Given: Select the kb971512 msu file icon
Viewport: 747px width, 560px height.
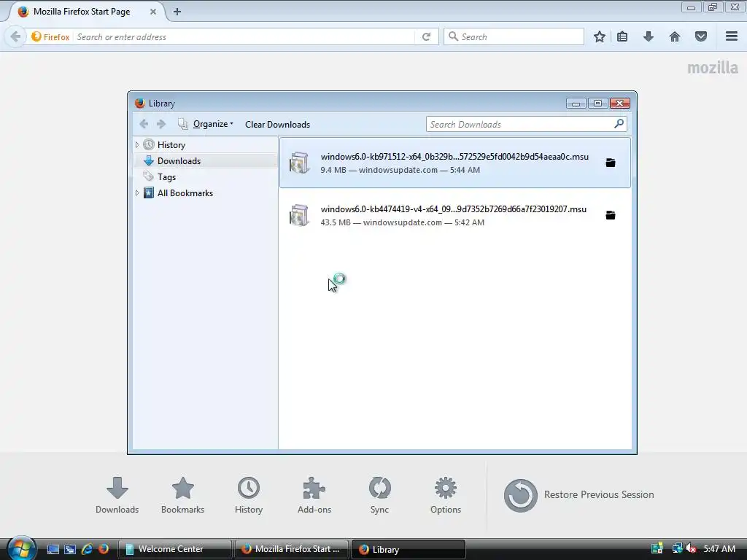Looking at the screenshot, I should pos(299,163).
